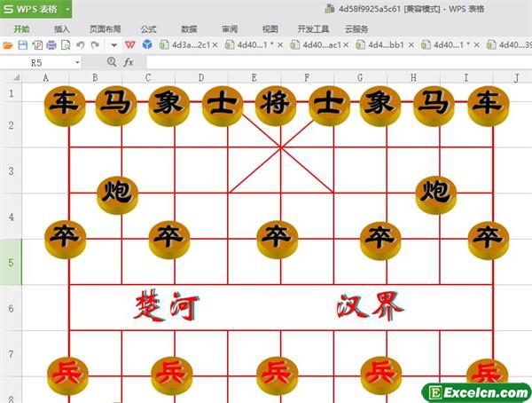Expand the Name Box R5 dropdown arrow
The height and width of the screenshot is (403, 532).
[77, 62]
